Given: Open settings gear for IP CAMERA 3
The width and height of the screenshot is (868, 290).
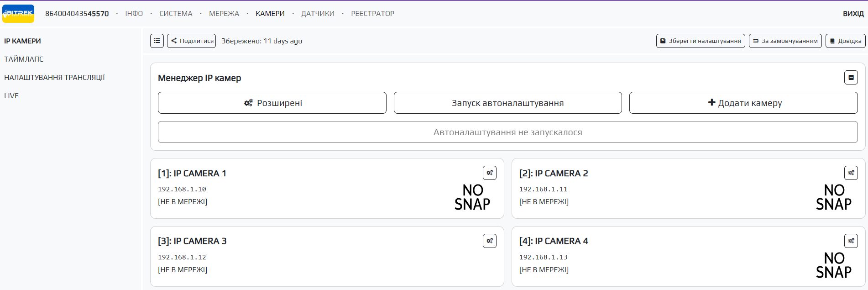Looking at the screenshot, I should click(490, 241).
